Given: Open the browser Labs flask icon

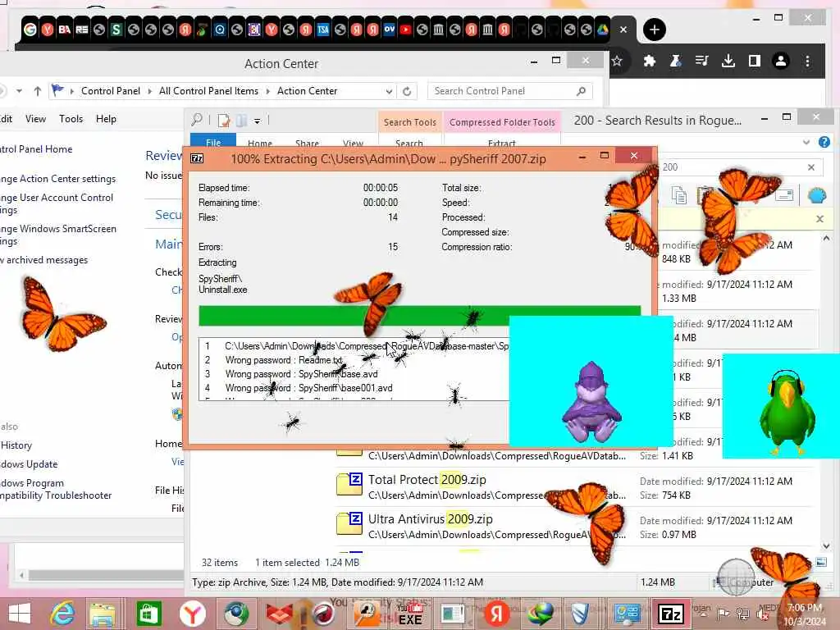Looking at the screenshot, I should click(x=676, y=61).
